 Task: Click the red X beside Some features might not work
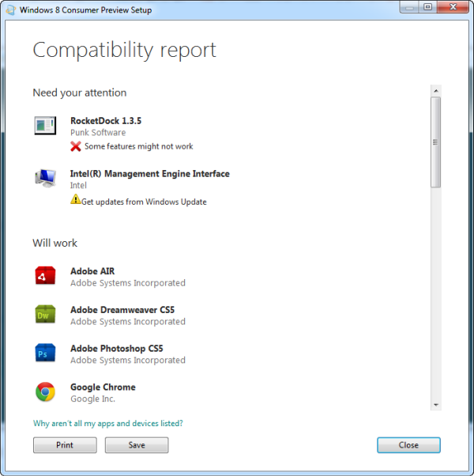[76, 146]
